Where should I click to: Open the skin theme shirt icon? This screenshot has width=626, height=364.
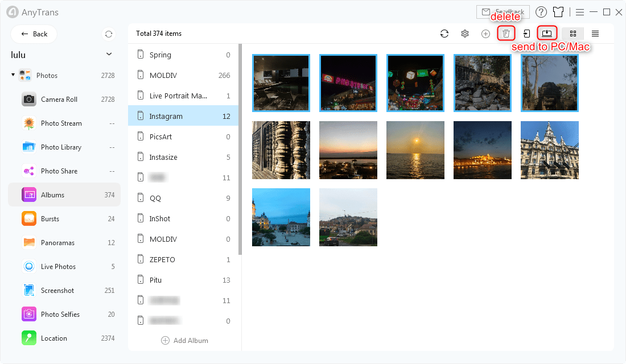pyautogui.click(x=558, y=13)
